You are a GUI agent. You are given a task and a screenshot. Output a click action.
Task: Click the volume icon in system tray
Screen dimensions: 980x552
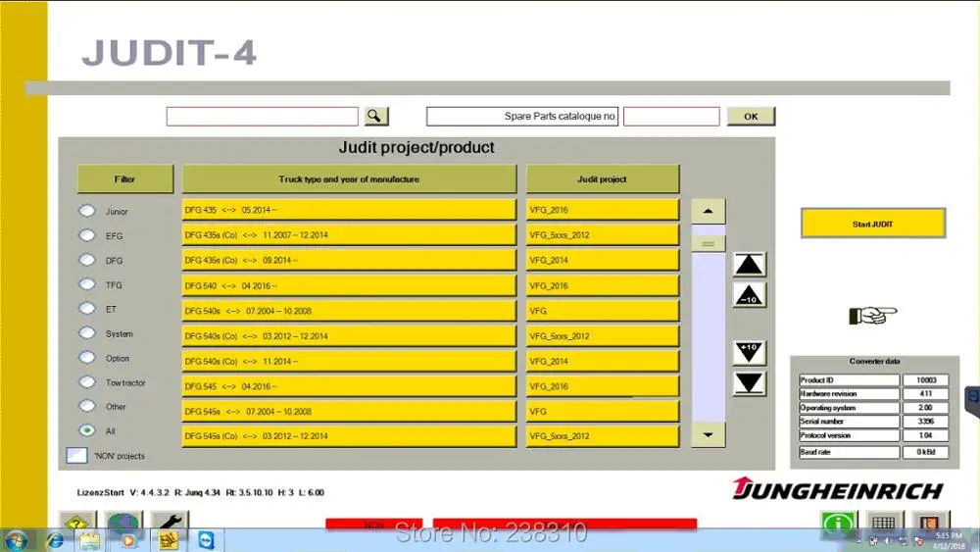(x=888, y=541)
